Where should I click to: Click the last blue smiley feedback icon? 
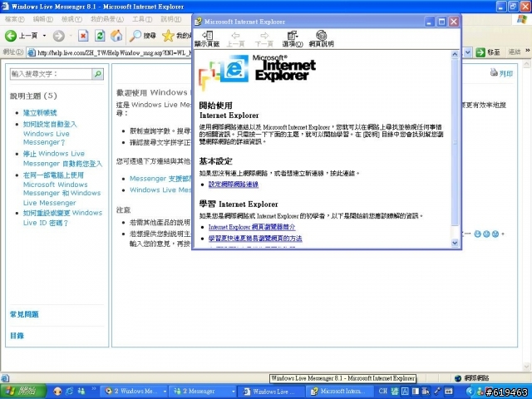click(495, 234)
